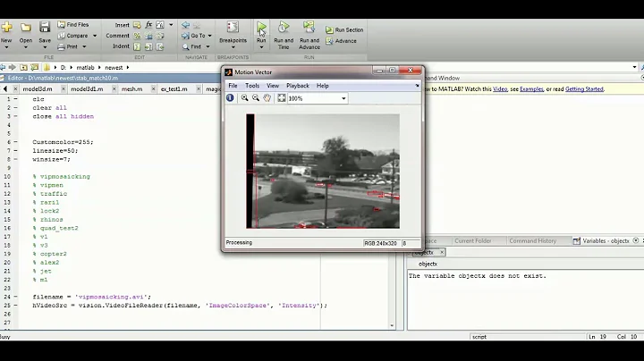Image resolution: width=644 pixels, height=361 pixels.
Task: Click the up one folder level icon
Action: 23,67
